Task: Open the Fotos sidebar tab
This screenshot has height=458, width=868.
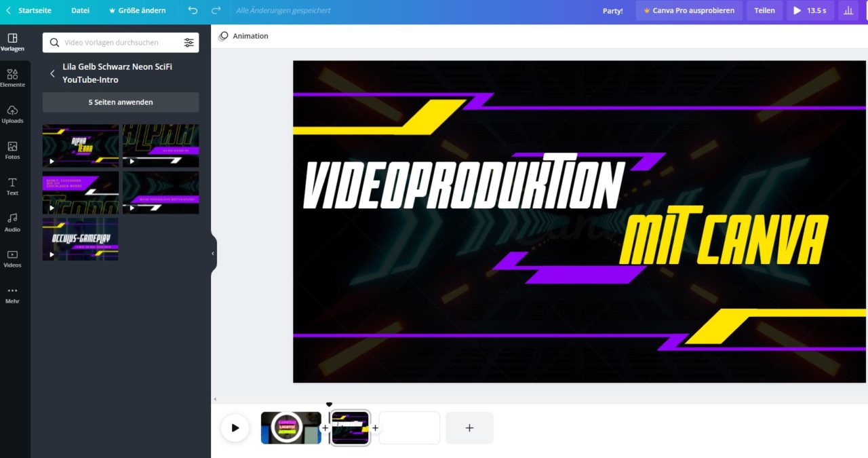Action: [x=12, y=151]
